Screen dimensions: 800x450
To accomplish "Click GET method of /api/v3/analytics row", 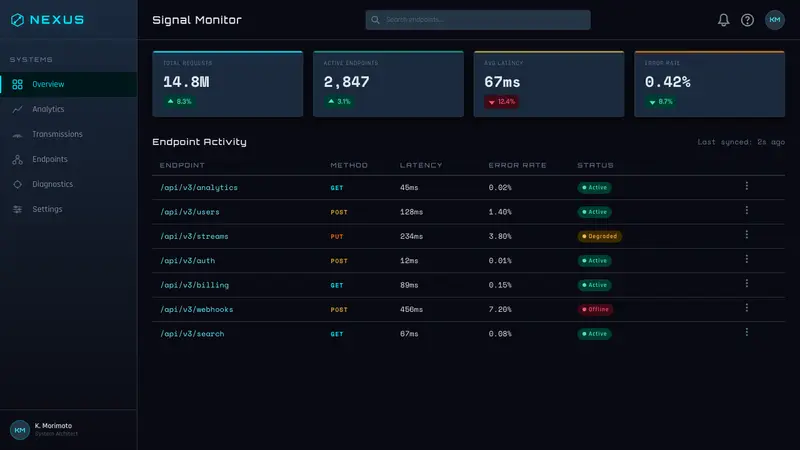I will click(x=337, y=188).
